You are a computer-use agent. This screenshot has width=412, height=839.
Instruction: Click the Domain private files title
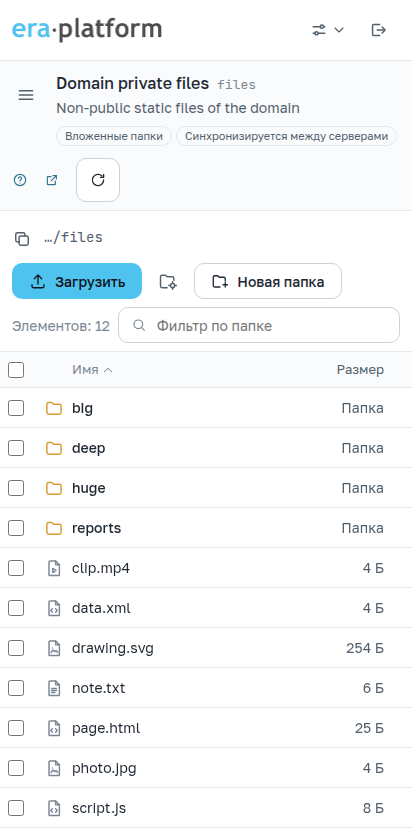click(133, 83)
